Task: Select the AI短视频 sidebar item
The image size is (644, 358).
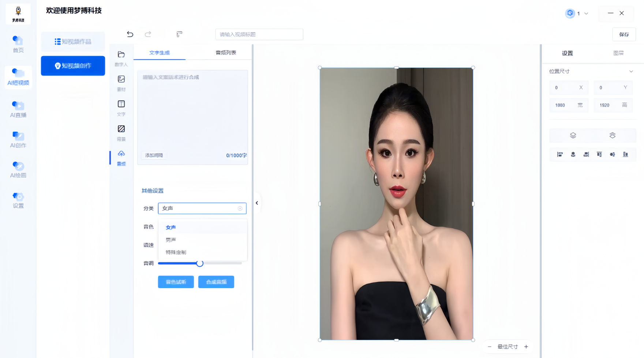Action: [18, 77]
